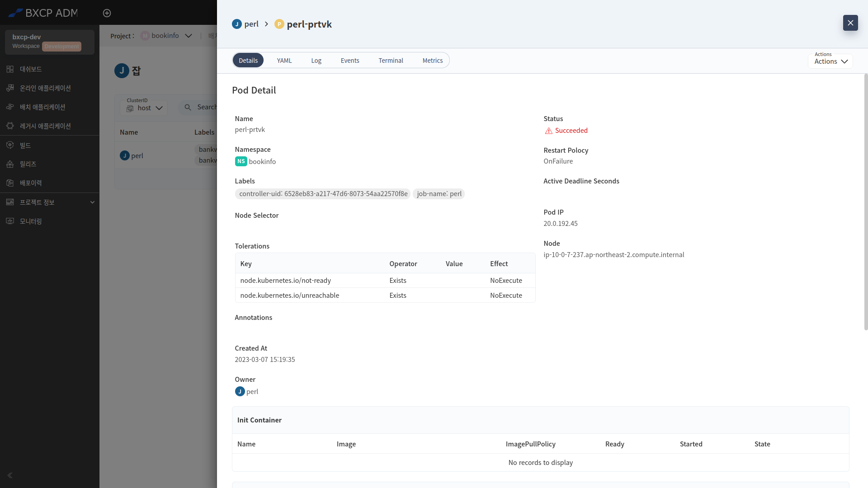
Task: Open the ClusterID host dropdown
Action: 144,108
